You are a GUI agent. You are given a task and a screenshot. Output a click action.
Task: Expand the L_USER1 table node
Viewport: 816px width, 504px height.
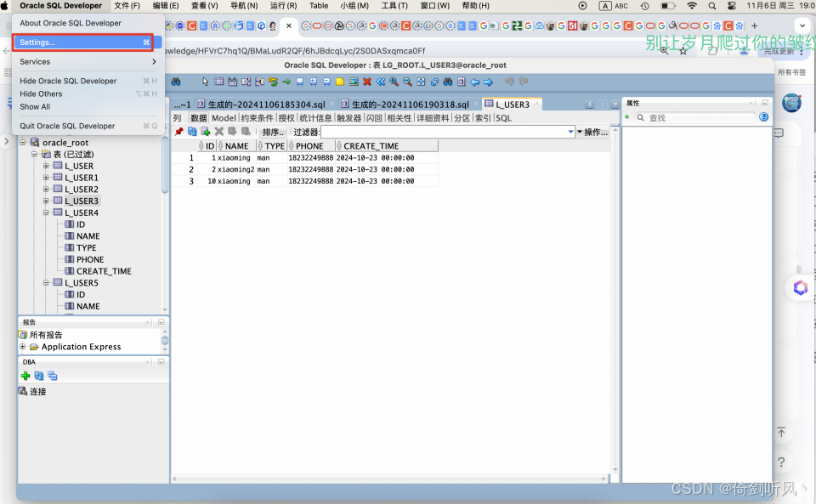pyautogui.click(x=46, y=178)
